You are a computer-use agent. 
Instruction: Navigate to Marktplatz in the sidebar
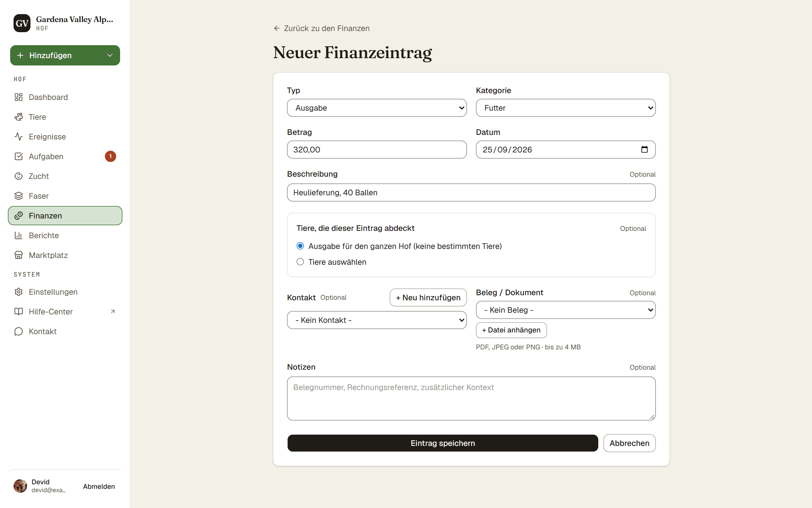[x=65, y=255]
